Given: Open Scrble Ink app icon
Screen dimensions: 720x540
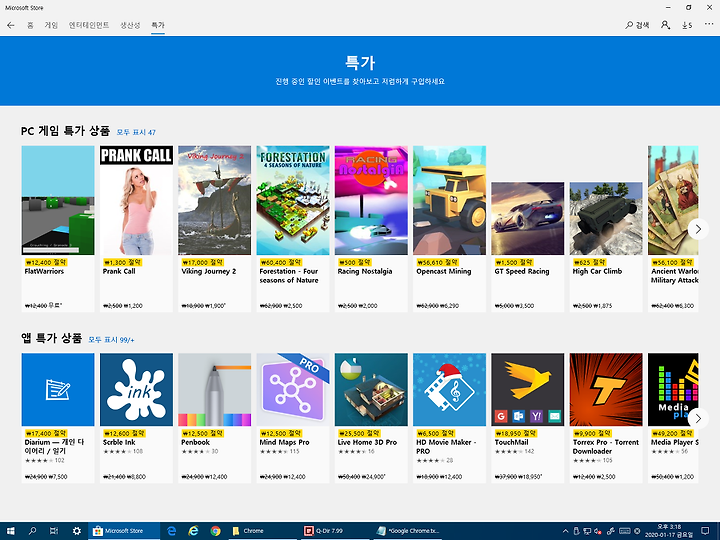Looking at the screenshot, I should [x=136, y=389].
